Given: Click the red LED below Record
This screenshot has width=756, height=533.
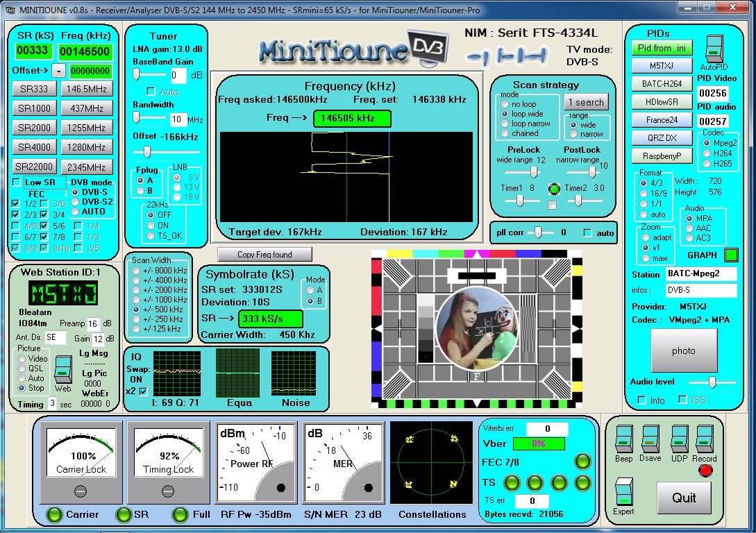Looking at the screenshot, I should click(705, 471).
